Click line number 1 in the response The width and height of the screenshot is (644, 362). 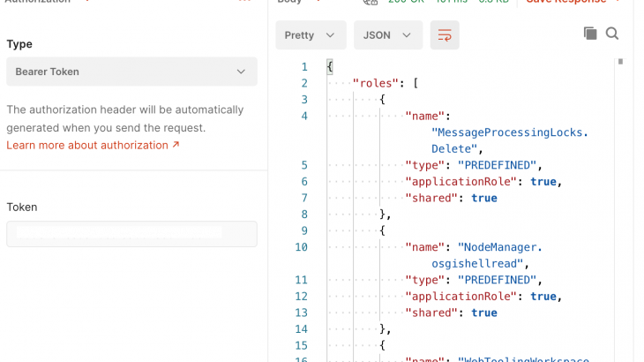coord(304,67)
